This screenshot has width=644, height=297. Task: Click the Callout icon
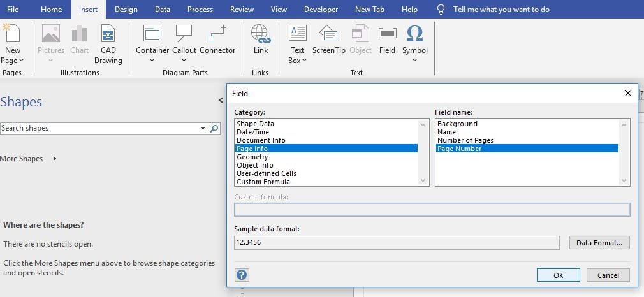click(184, 33)
